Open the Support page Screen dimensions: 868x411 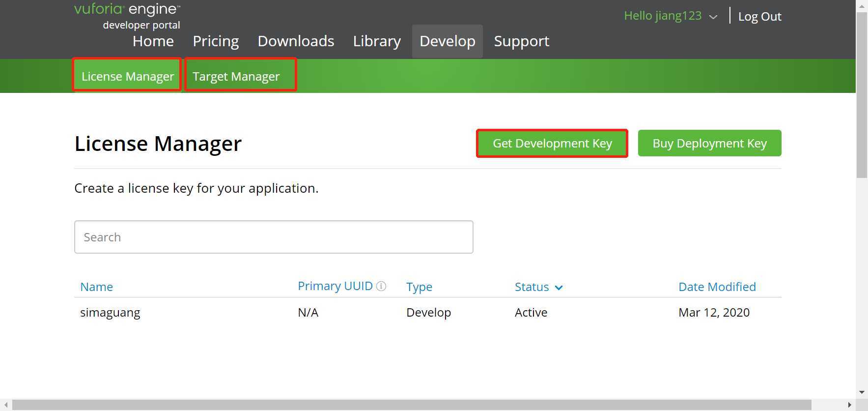522,41
